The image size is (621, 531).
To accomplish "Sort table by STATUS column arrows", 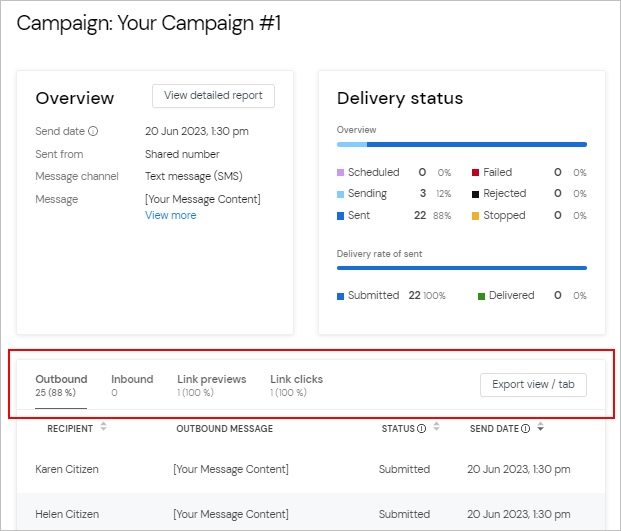I will pos(436,426).
